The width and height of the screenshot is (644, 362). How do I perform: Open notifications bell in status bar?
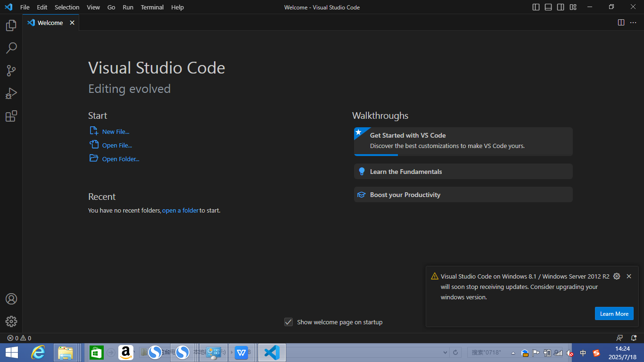pyautogui.click(x=634, y=338)
